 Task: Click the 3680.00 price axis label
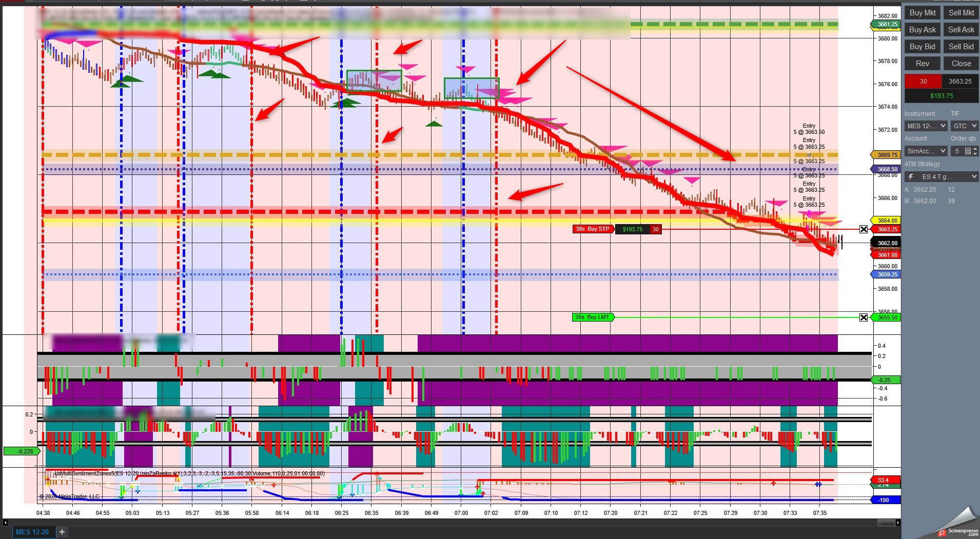[x=888, y=38]
